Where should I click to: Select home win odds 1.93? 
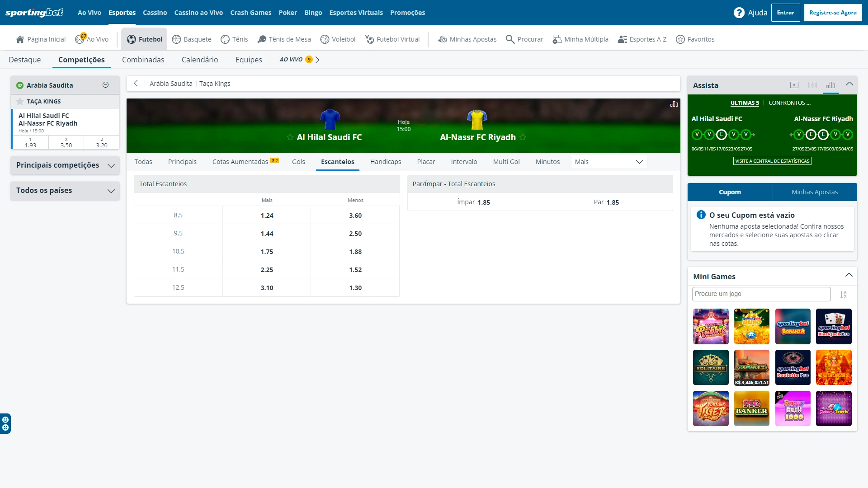point(30,142)
